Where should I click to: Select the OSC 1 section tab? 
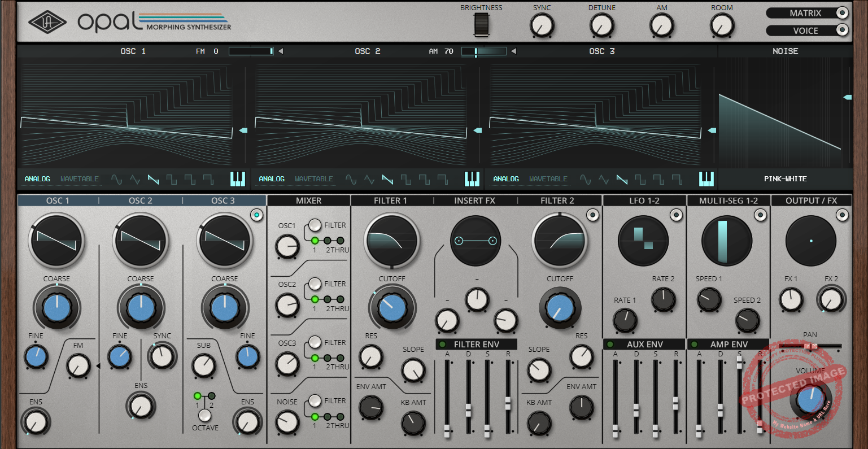click(58, 200)
